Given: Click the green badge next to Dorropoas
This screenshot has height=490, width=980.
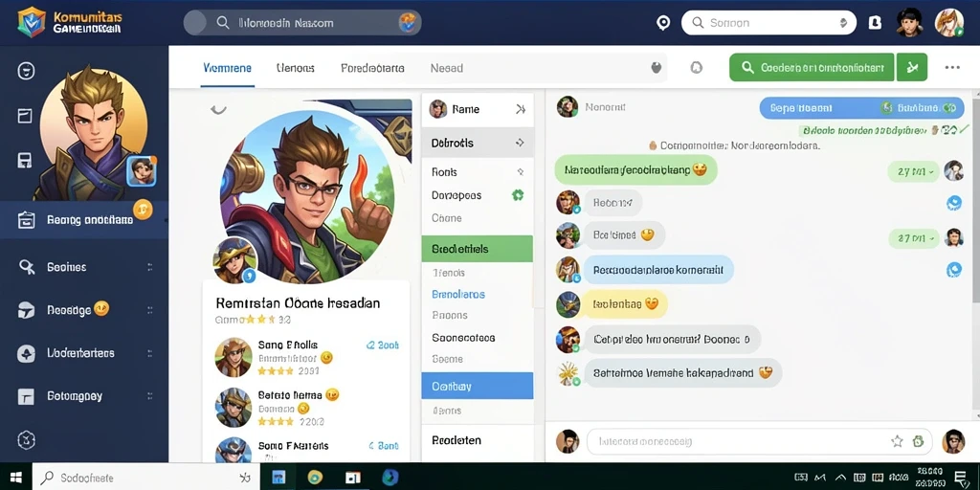Looking at the screenshot, I should (518, 195).
